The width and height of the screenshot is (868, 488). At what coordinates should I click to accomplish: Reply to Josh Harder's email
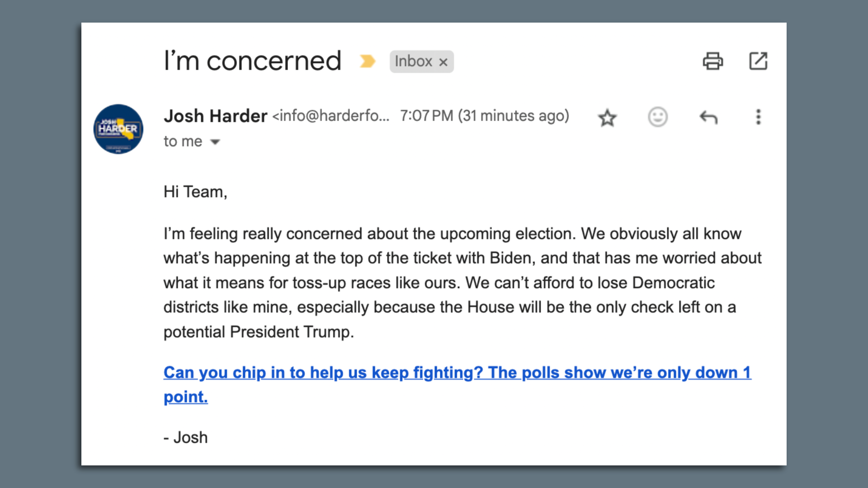pyautogui.click(x=709, y=117)
